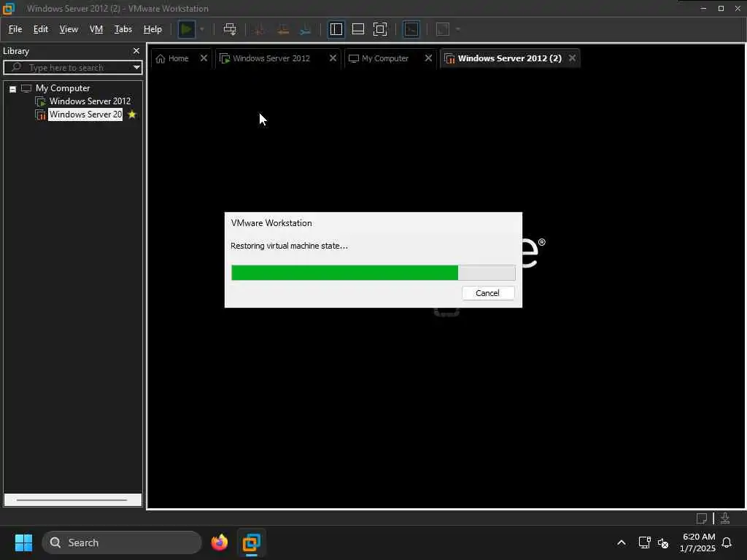747x560 pixels.
Task: Click Send Ctrl+Alt+Del toolbar icon
Action: [230, 29]
